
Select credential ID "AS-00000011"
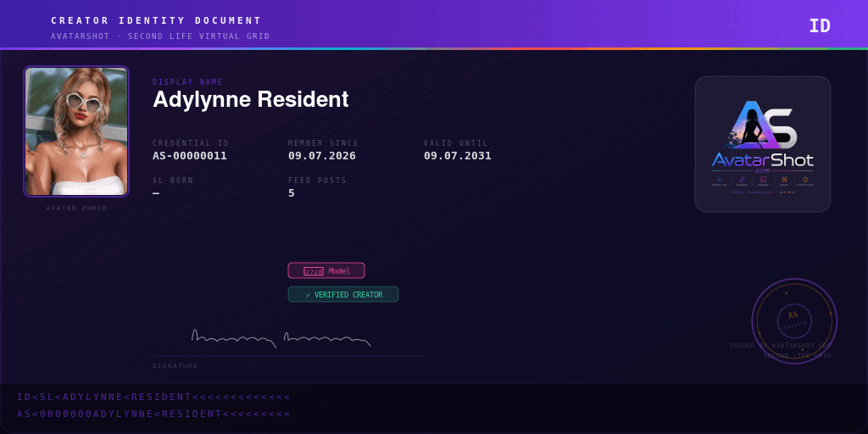(x=190, y=156)
